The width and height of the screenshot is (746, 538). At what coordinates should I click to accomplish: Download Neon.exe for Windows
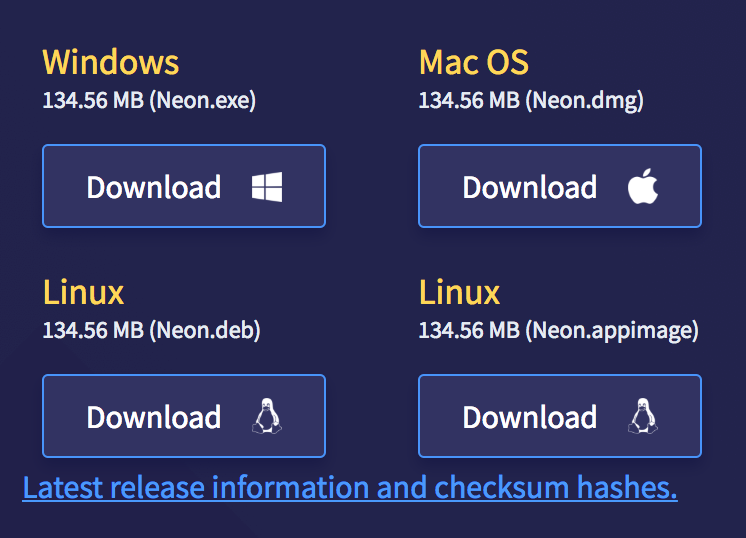[184, 186]
